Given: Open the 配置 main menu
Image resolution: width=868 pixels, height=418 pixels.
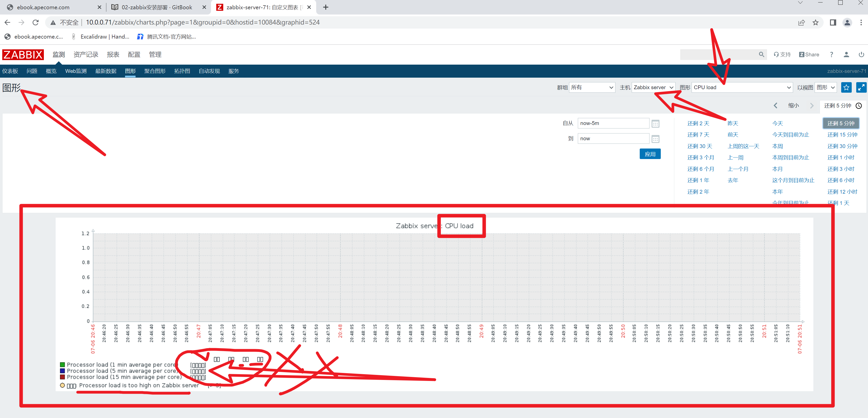Looking at the screenshot, I should tap(134, 55).
